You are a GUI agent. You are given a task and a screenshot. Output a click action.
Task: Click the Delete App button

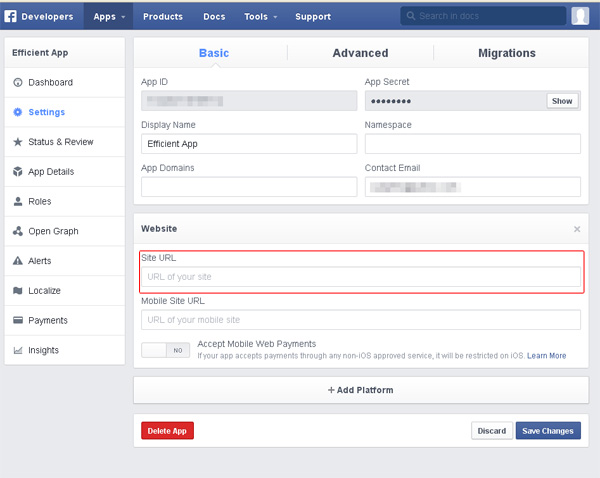click(x=167, y=431)
